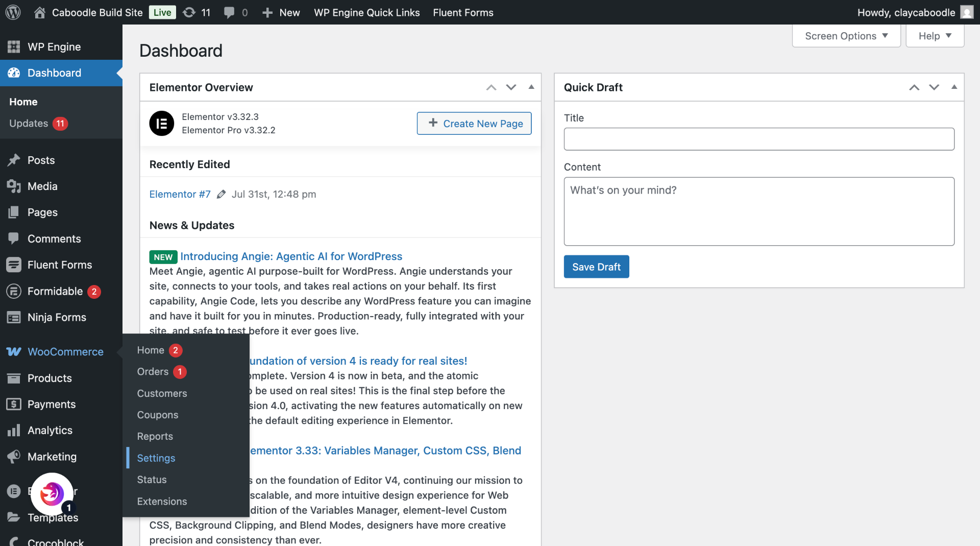
Task: Click the Elementor round logo in overview
Action: click(162, 123)
